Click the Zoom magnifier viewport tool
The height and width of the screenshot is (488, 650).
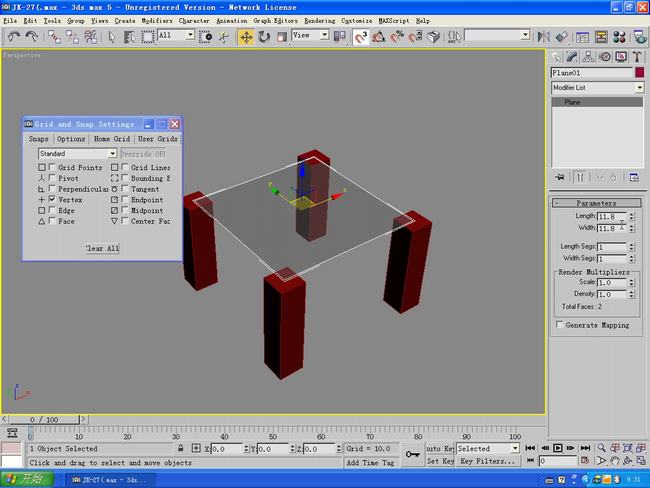click(x=601, y=448)
